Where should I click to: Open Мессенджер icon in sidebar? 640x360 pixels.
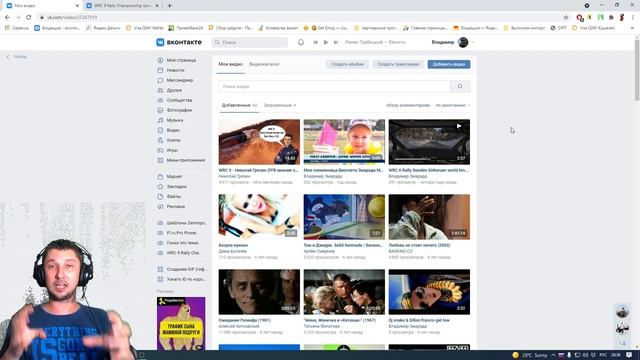tap(160, 80)
